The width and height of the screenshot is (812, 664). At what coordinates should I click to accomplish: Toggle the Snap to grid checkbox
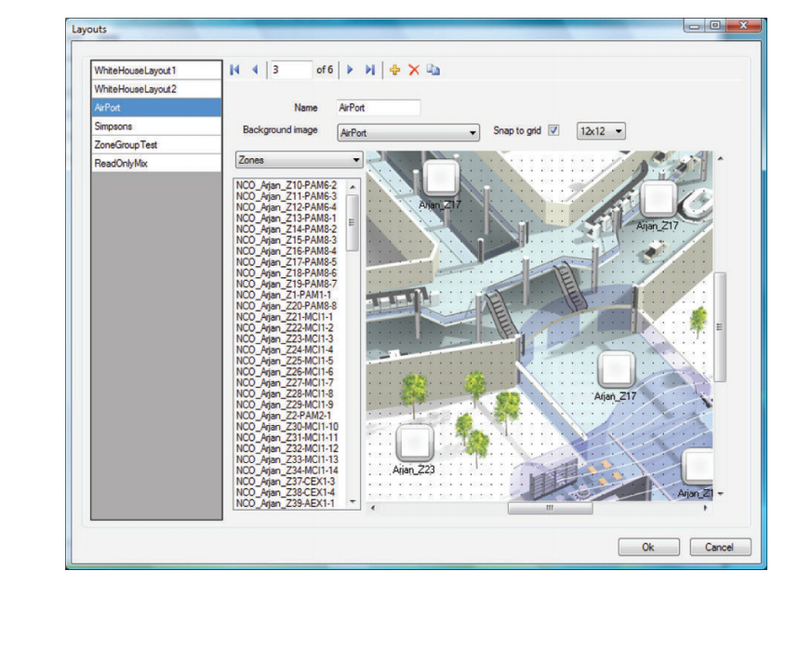554,131
